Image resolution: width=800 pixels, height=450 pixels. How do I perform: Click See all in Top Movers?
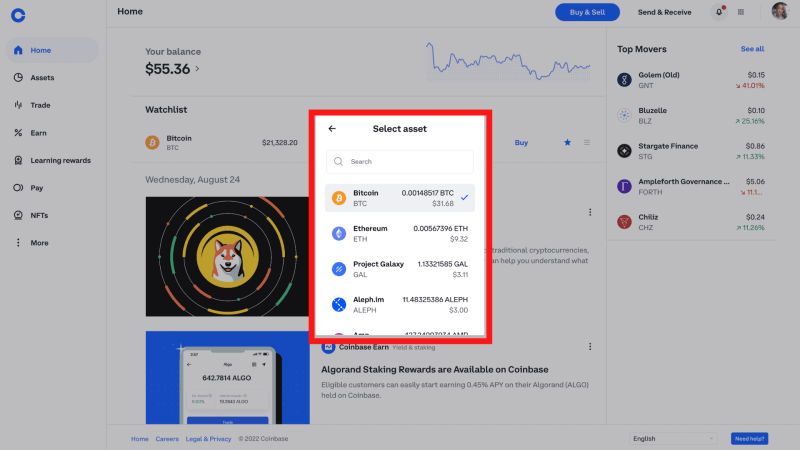pyautogui.click(x=752, y=49)
